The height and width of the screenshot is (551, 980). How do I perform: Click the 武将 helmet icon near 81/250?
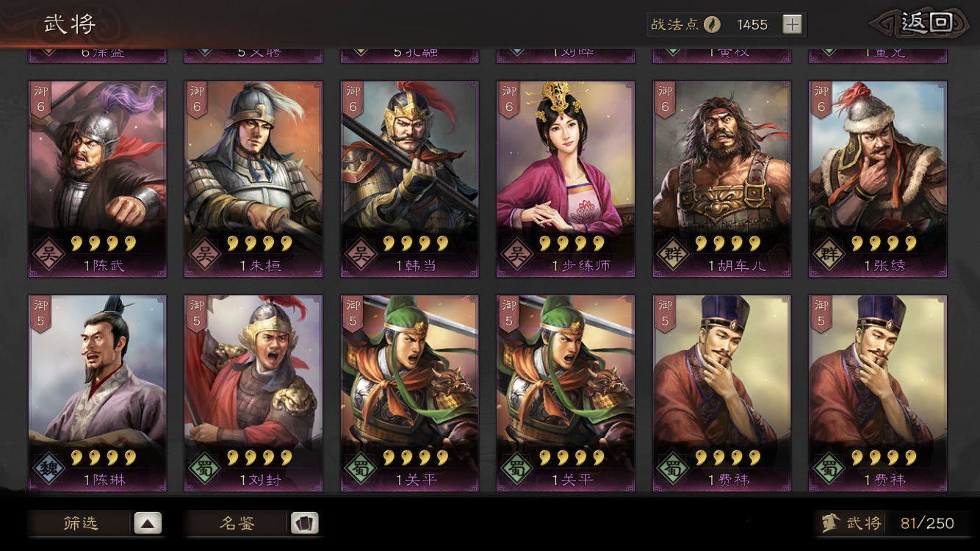click(831, 523)
